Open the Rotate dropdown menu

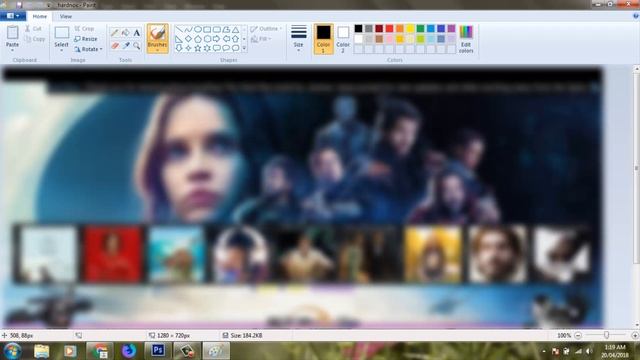88,49
